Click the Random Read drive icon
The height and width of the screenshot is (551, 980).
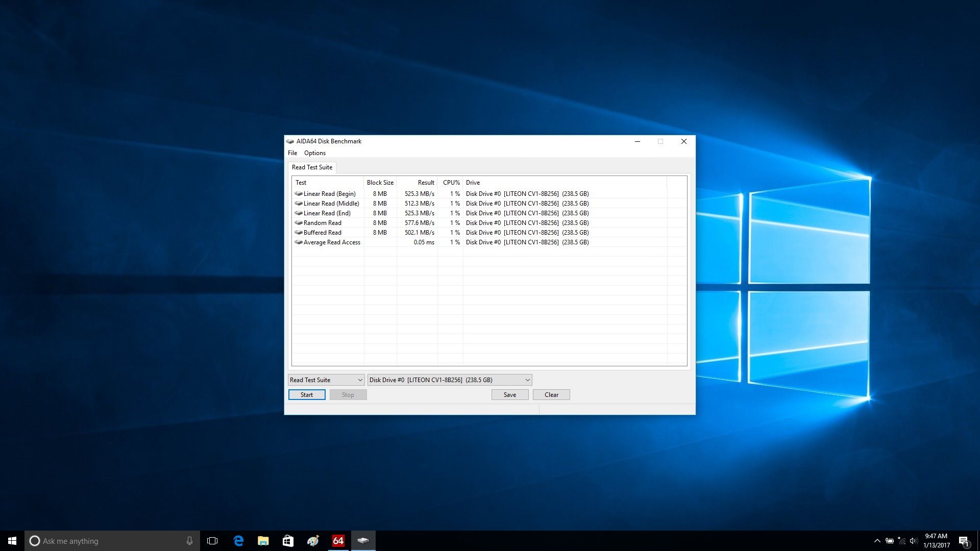coord(299,222)
